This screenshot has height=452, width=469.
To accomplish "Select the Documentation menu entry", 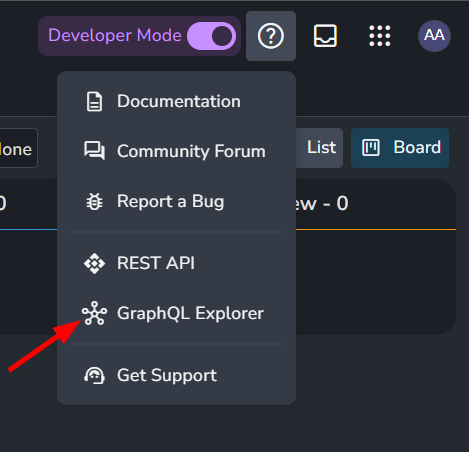I will (x=176, y=101).
